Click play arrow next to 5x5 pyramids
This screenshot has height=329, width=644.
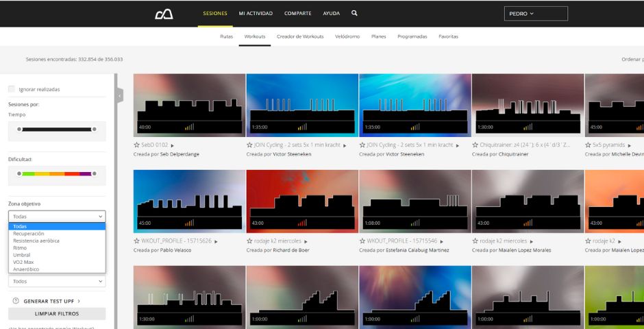click(629, 145)
